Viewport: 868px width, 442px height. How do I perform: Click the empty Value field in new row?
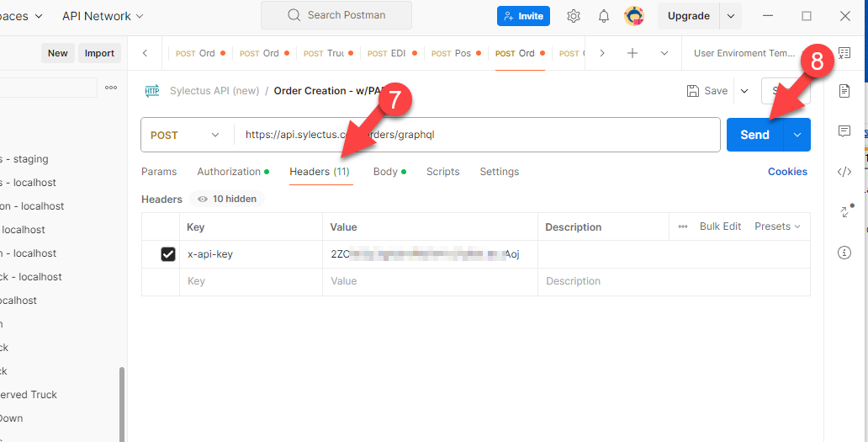click(430, 281)
